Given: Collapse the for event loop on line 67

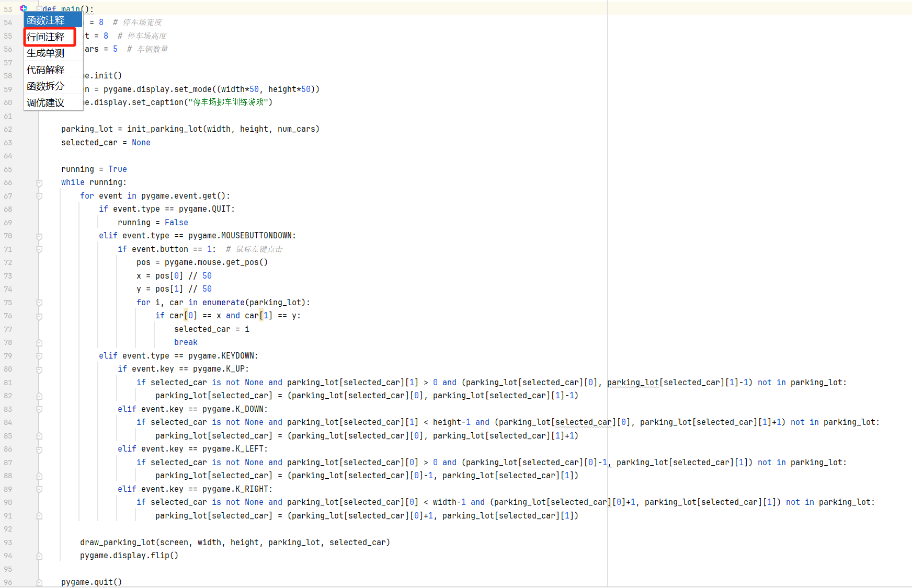Looking at the screenshot, I should (39, 196).
